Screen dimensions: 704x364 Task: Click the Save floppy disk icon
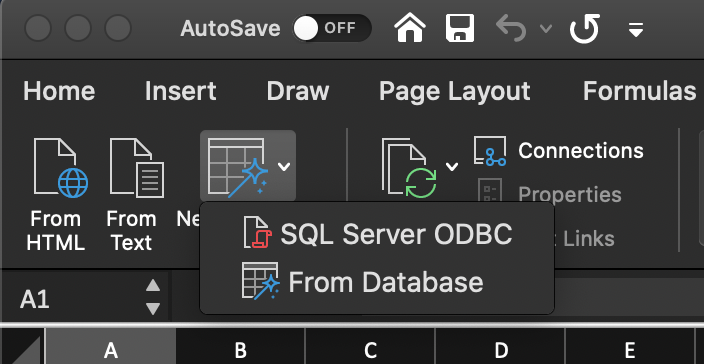460,28
